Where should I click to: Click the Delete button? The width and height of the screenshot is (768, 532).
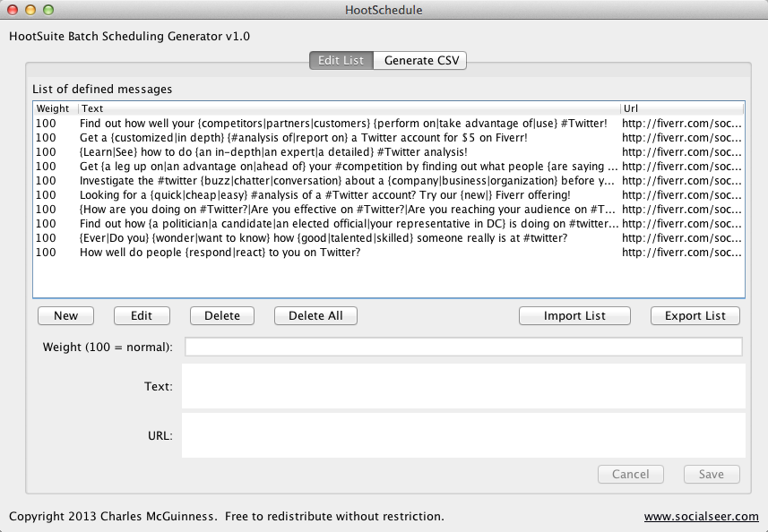[222, 315]
